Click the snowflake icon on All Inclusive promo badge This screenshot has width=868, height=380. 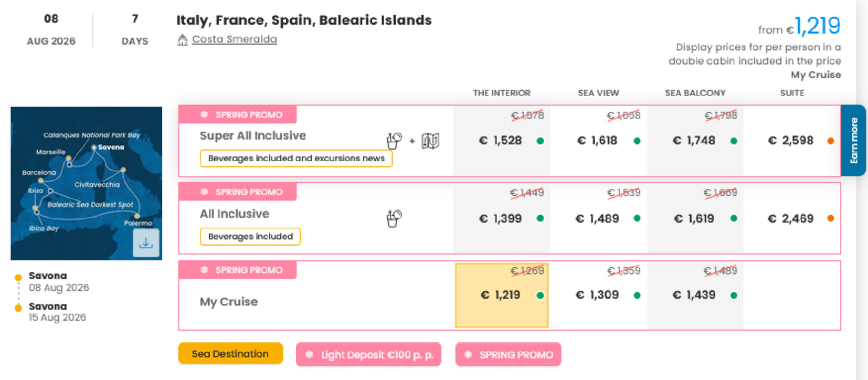click(x=204, y=191)
